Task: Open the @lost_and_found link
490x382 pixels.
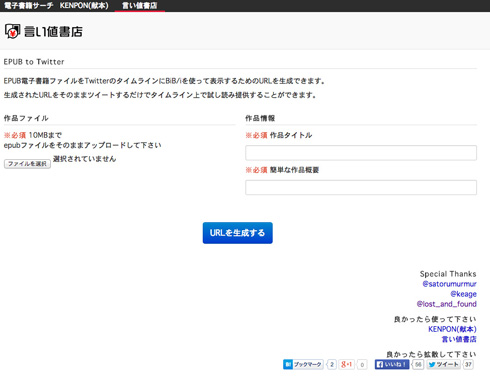Action: (x=446, y=304)
